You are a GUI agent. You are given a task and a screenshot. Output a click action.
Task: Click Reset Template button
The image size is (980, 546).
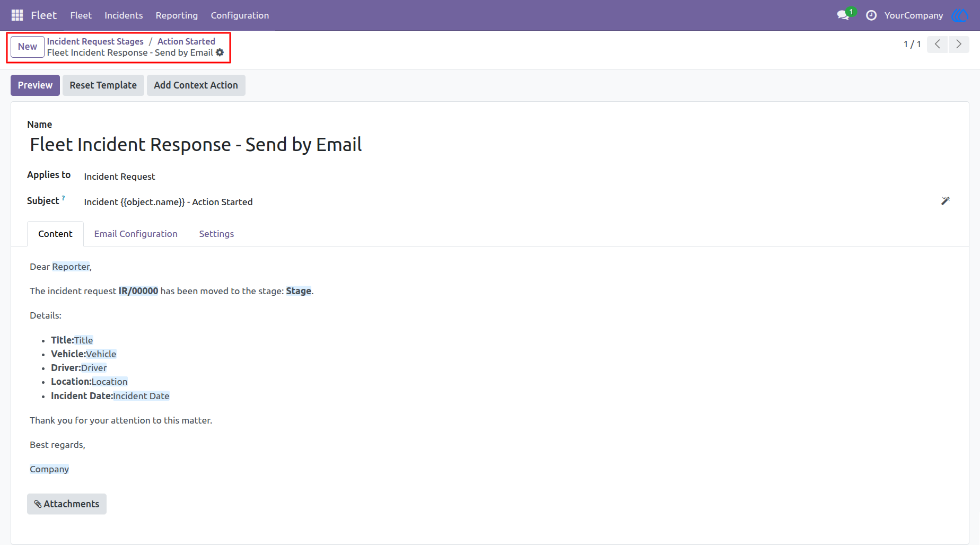click(103, 85)
